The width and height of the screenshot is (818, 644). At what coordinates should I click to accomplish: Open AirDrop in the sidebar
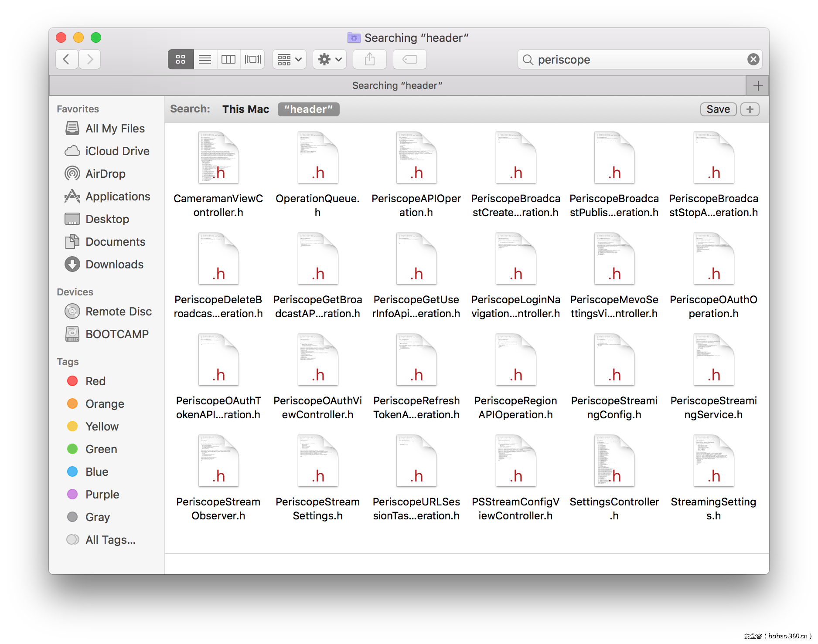click(x=105, y=174)
